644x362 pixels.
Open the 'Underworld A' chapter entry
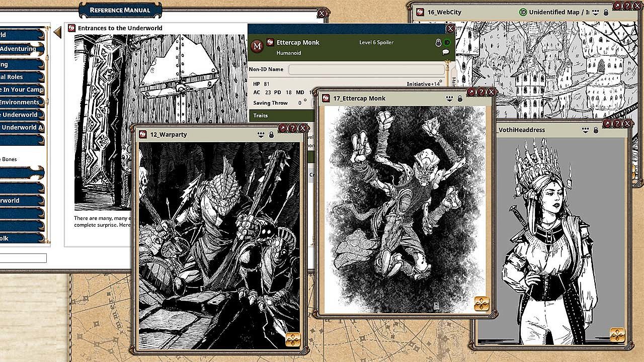coord(21,127)
